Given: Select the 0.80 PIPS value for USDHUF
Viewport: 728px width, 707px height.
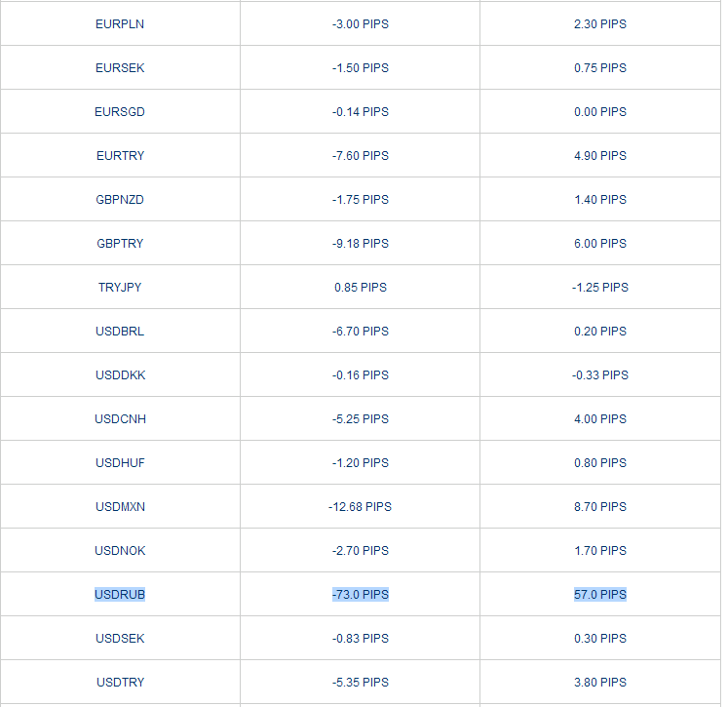Looking at the screenshot, I should pos(599,462).
